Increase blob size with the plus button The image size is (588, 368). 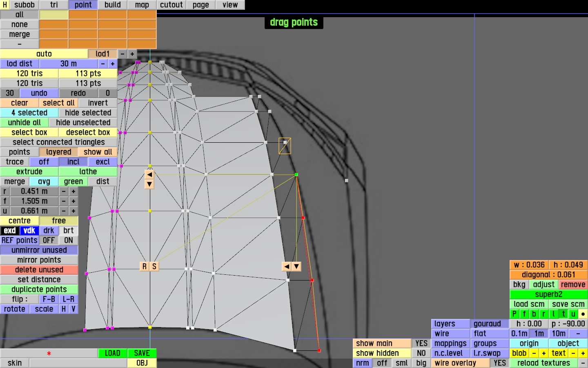[x=544, y=353]
